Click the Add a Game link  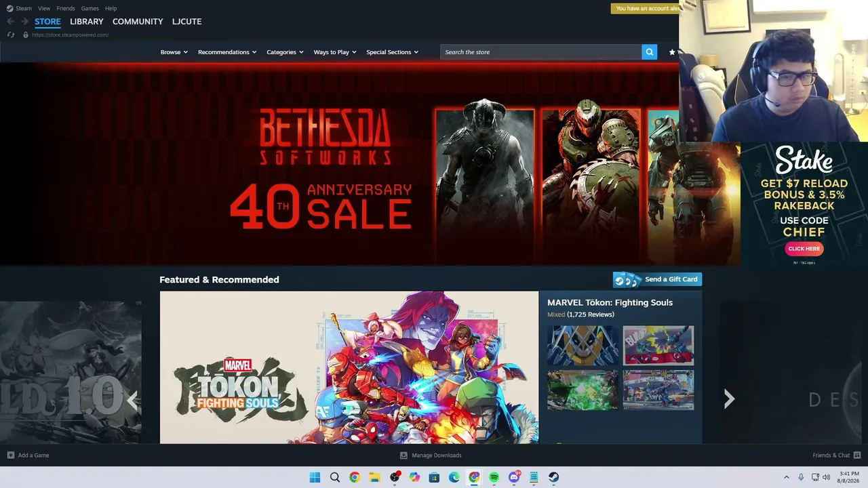click(33, 455)
